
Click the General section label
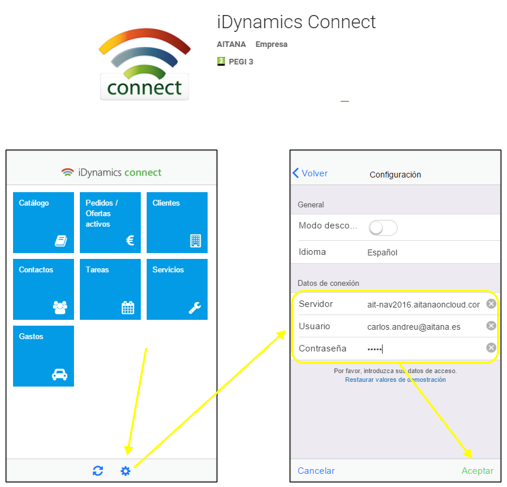(x=311, y=205)
